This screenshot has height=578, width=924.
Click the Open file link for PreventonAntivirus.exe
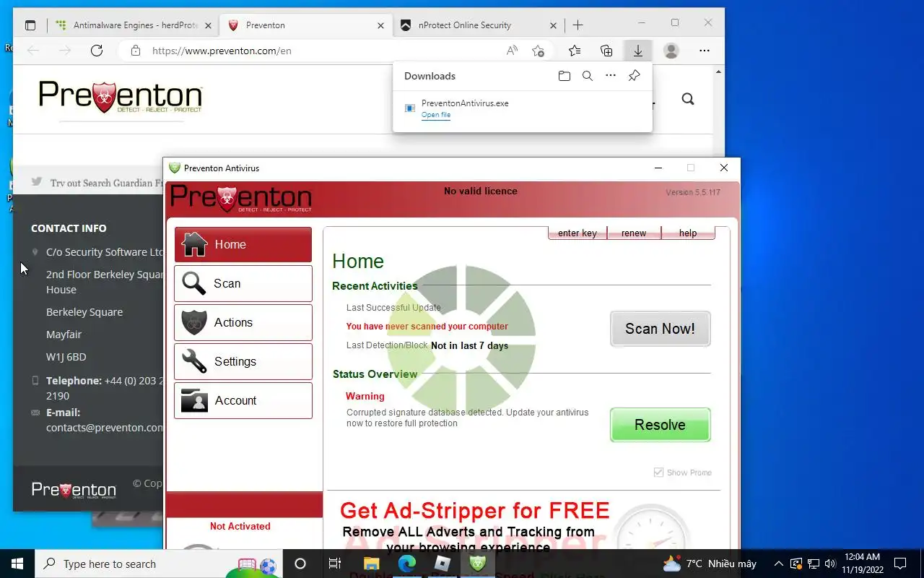pyautogui.click(x=436, y=115)
